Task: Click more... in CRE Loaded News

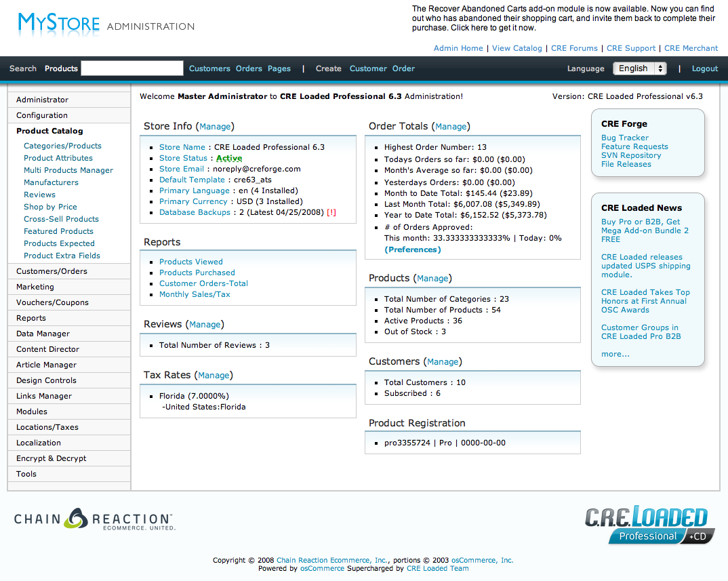Action: 615,354
